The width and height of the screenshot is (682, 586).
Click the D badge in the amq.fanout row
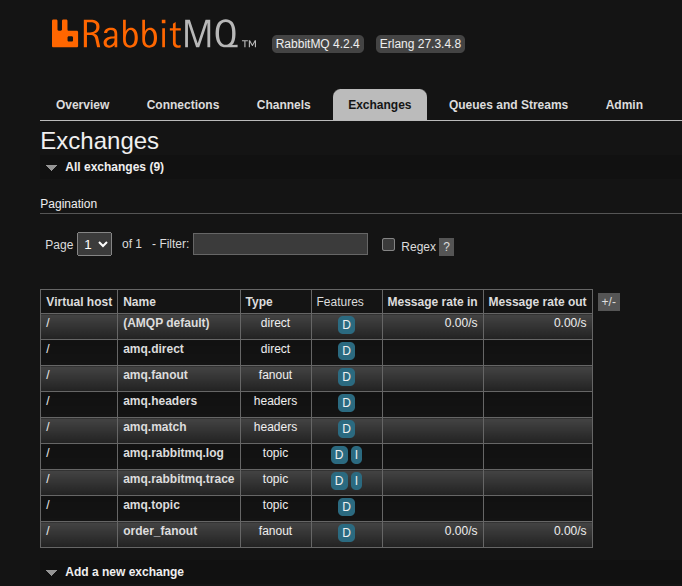[346, 377]
